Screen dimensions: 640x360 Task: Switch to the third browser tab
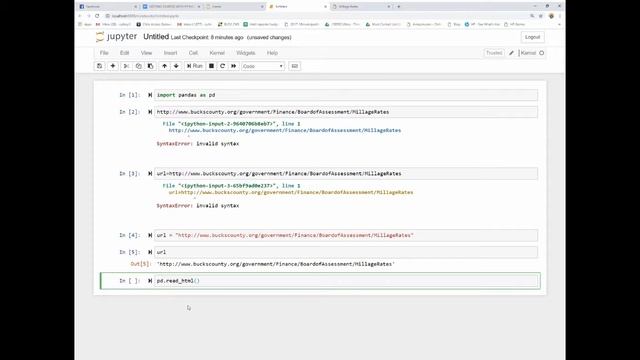(235, 7)
